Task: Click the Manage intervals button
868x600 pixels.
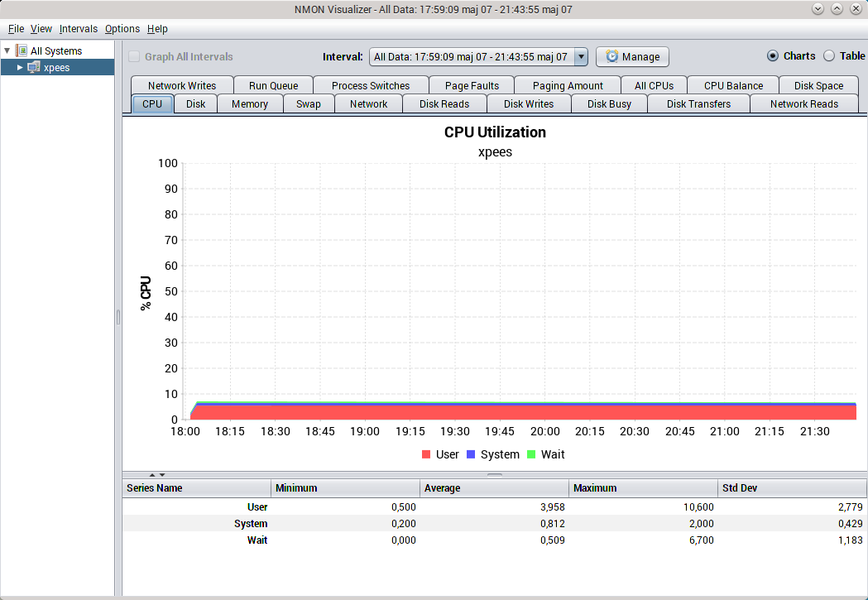Action: point(632,56)
